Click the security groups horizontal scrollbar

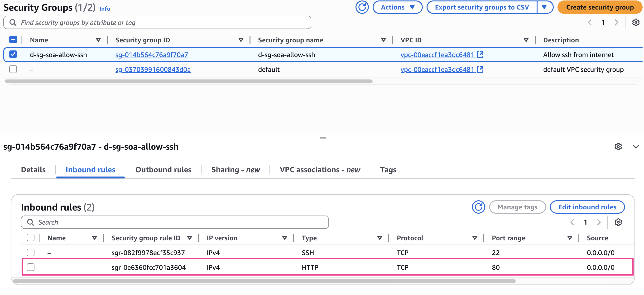[x=188, y=81]
